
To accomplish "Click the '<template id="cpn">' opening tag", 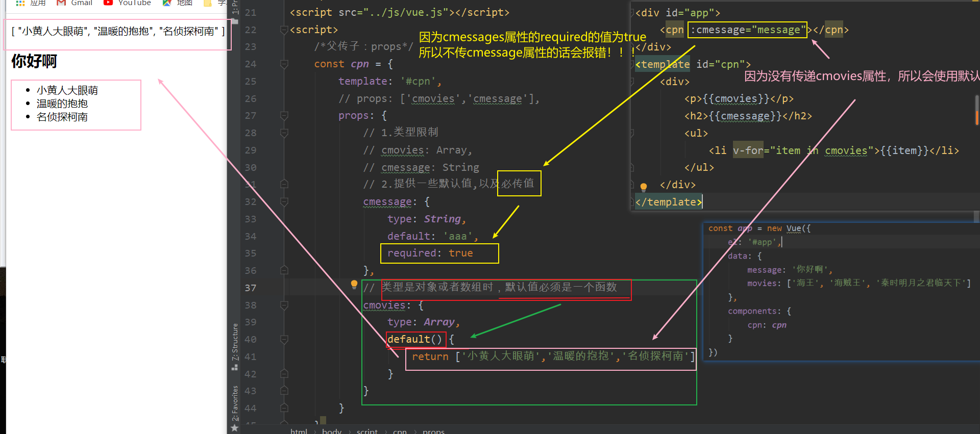I will pyautogui.click(x=693, y=64).
